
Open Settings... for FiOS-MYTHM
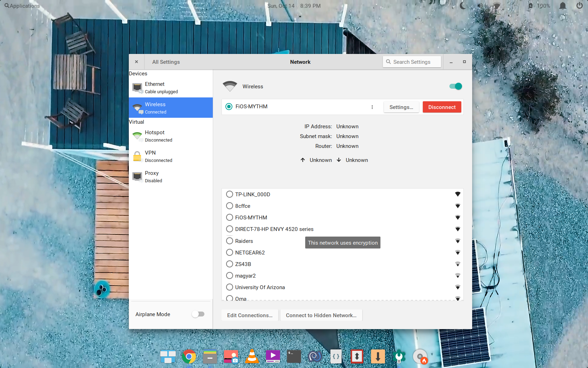tap(401, 107)
